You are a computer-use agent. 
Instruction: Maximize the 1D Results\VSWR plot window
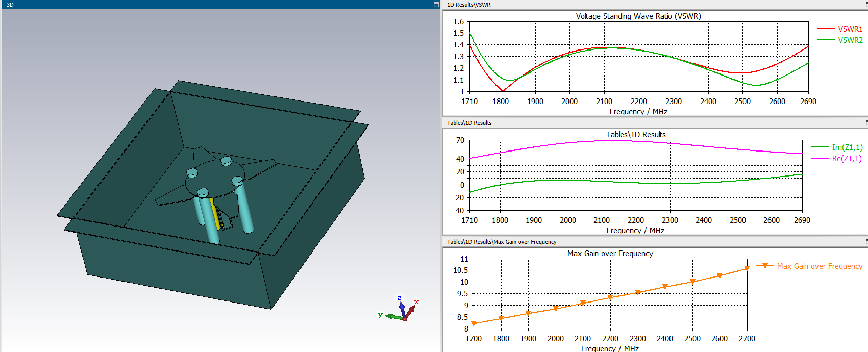(x=865, y=5)
